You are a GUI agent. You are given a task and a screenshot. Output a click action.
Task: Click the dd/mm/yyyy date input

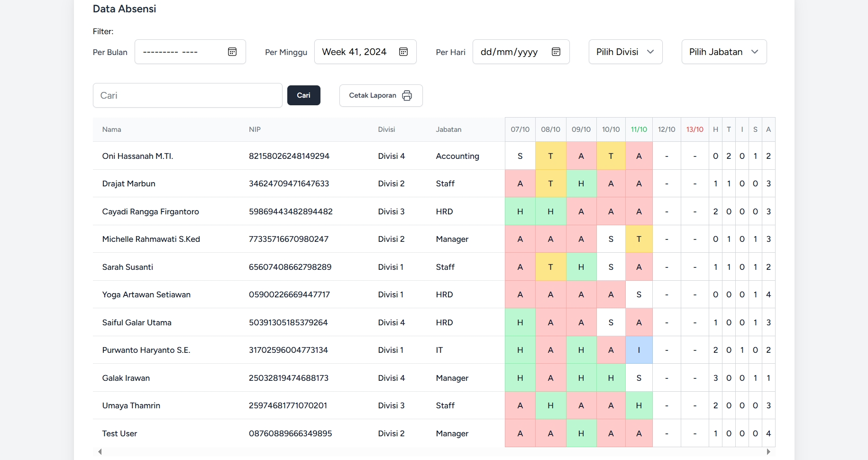(x=509, y=52)
